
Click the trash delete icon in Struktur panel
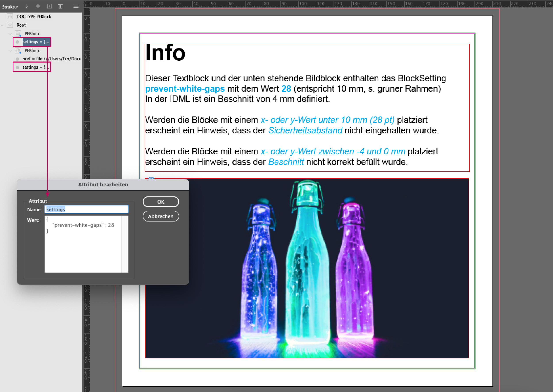click(61, 6)
